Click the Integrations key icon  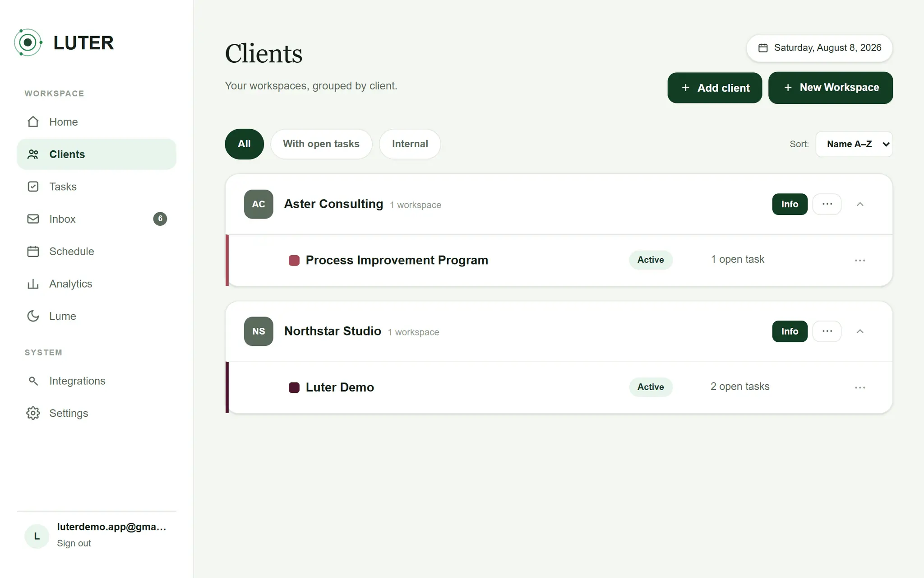point(33,381)
